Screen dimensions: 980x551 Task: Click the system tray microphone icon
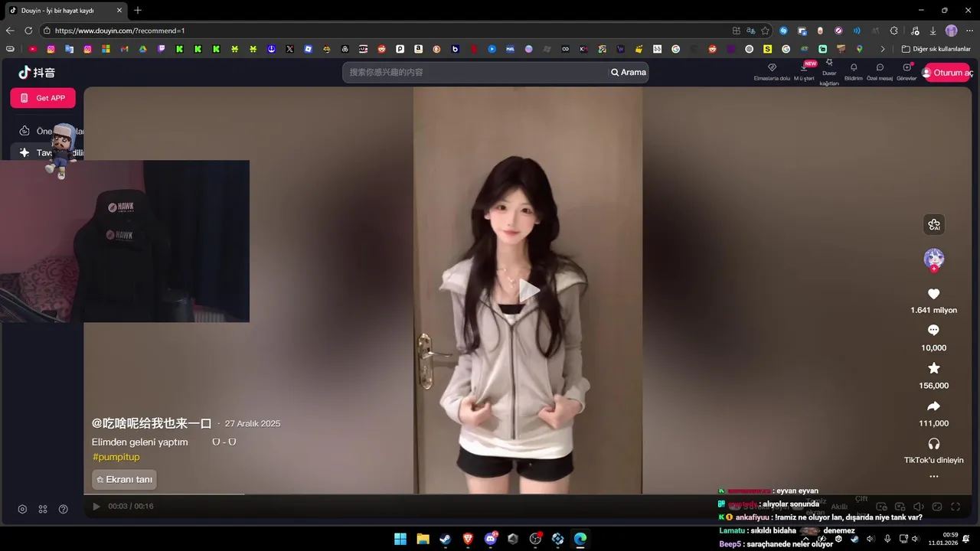(x=887, y=539)
